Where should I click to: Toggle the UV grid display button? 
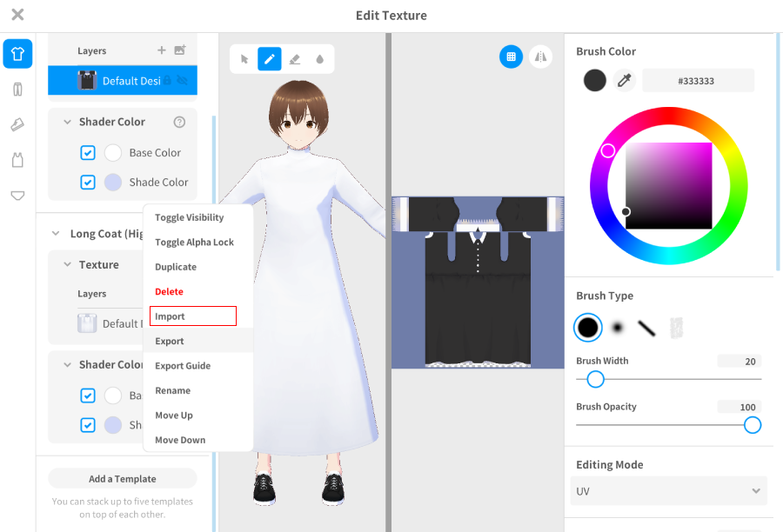pos(511,57)
